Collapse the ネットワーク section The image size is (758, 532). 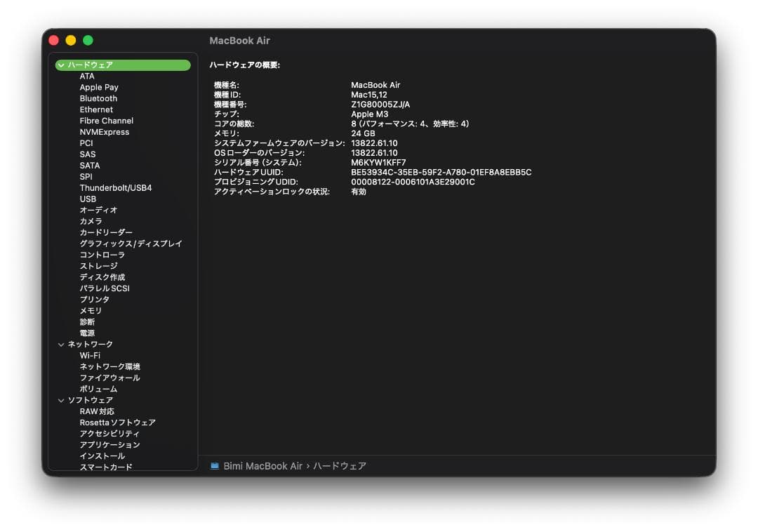point(62,344)
